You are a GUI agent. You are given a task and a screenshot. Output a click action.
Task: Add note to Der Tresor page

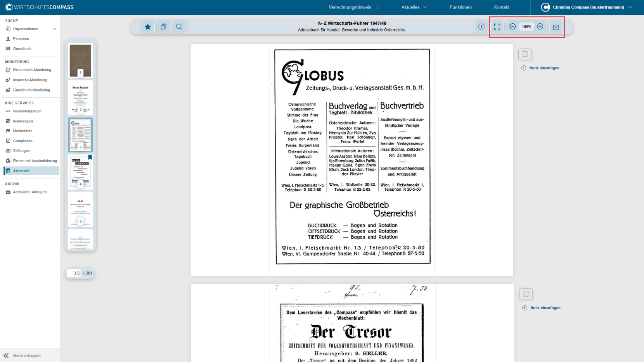tap(541, 308)
